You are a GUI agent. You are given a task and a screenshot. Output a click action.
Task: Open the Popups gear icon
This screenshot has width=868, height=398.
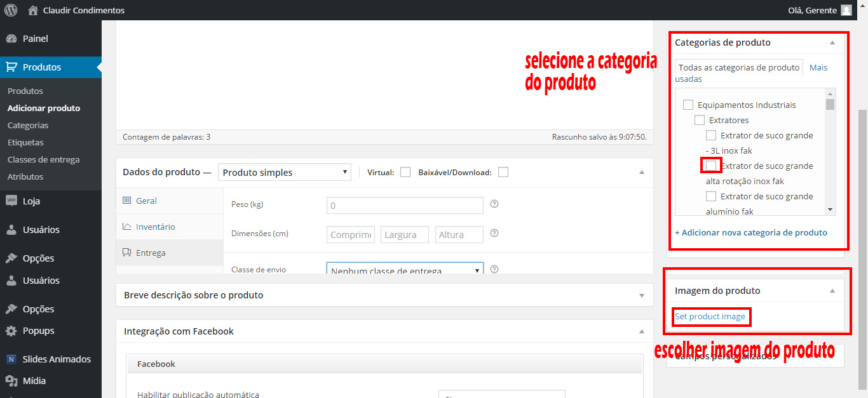[x=11, y=331]
